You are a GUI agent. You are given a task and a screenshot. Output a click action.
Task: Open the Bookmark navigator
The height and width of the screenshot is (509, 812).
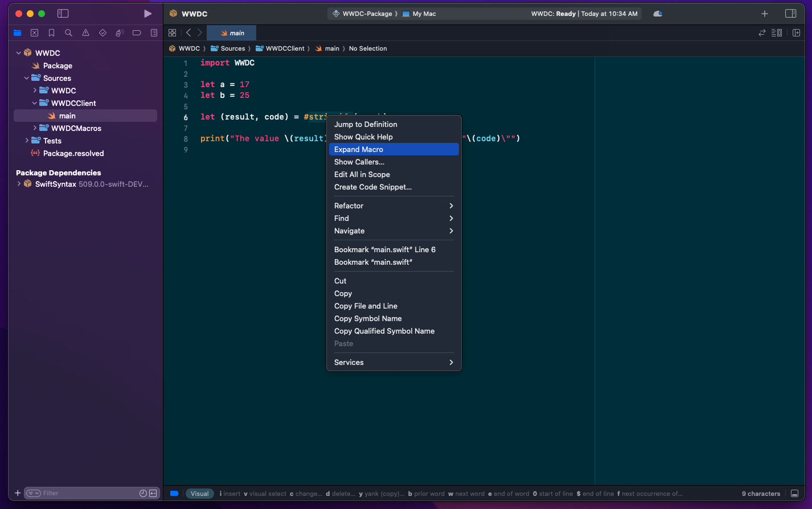(52, 33)
